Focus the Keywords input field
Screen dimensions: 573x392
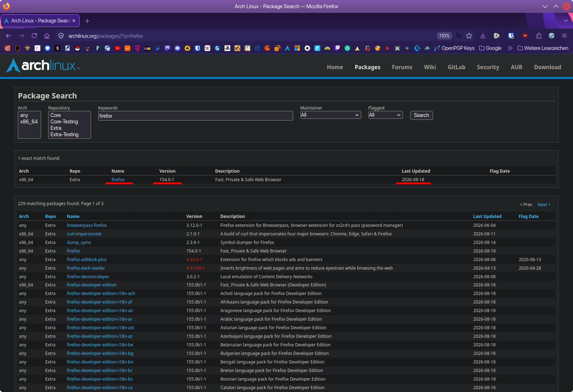195,116
